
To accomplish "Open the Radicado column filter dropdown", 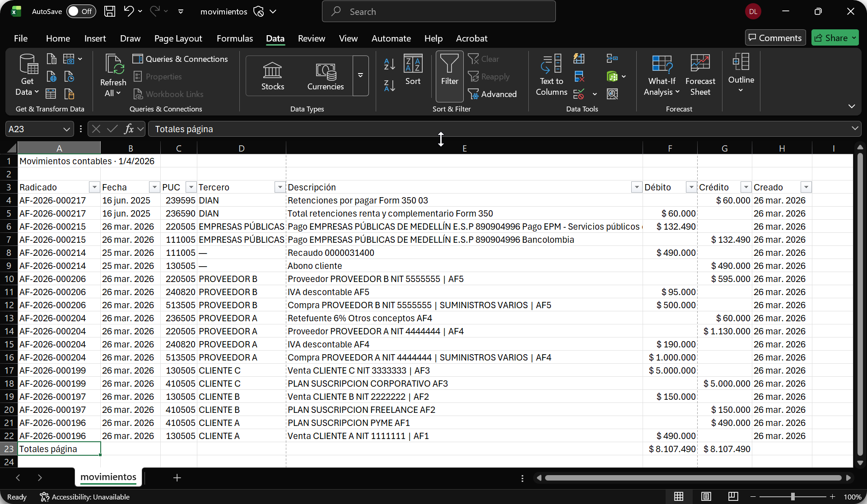I will tap(94, 187).
